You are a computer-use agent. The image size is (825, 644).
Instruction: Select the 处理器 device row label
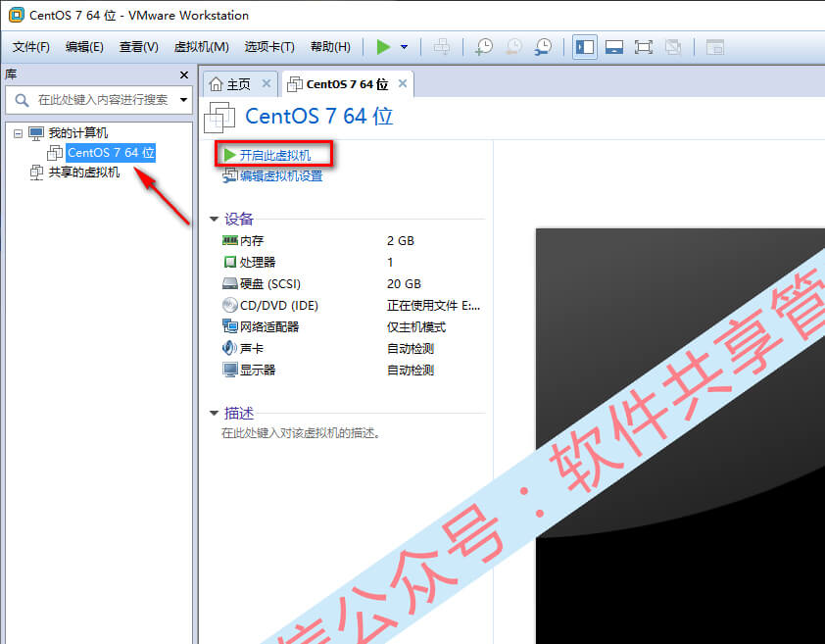click(258, 263)
